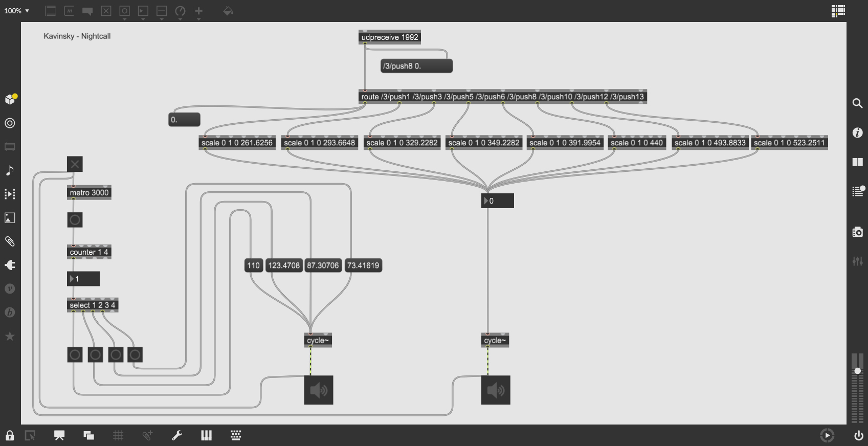Select the route /3/push1 object
Image resolution: width=868 pixels, height=446 pixels.
click(x=502, y=97)
